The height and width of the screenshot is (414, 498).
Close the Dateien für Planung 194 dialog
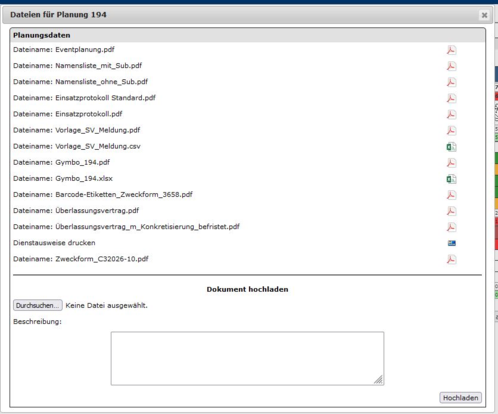[484, 15]
